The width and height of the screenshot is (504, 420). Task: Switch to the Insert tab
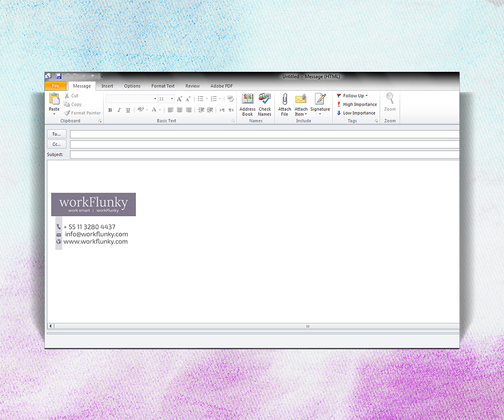pos(107,86)
